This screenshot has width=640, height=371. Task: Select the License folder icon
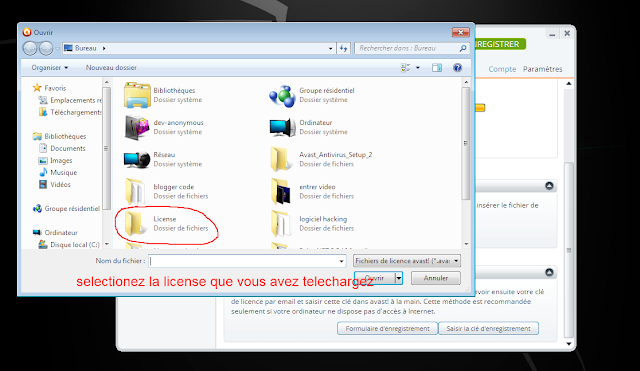coord(134,224)
